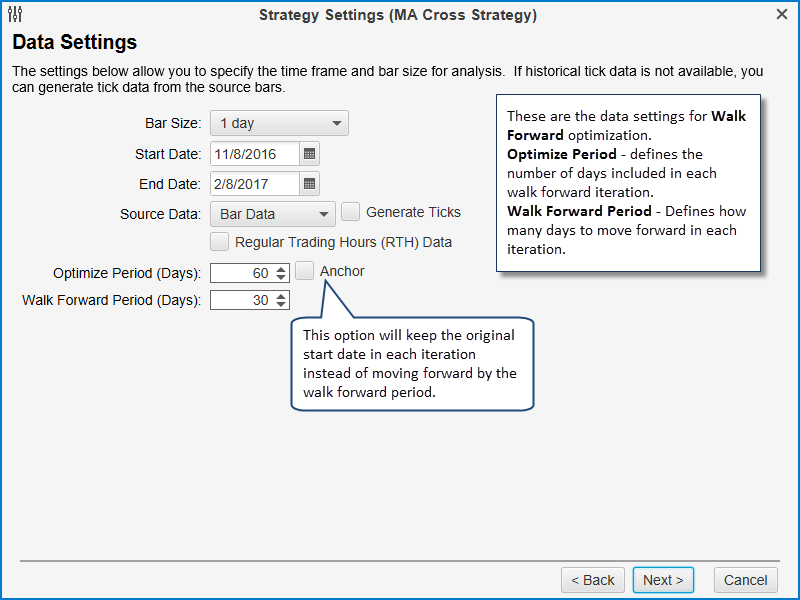
Task: Click the Walk Forward Period days field
Action: (241, 301)
